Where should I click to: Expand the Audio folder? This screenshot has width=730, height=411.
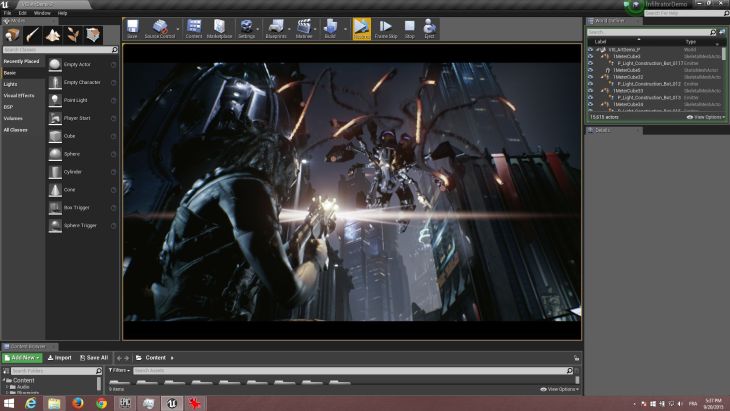tap(7, 387)
